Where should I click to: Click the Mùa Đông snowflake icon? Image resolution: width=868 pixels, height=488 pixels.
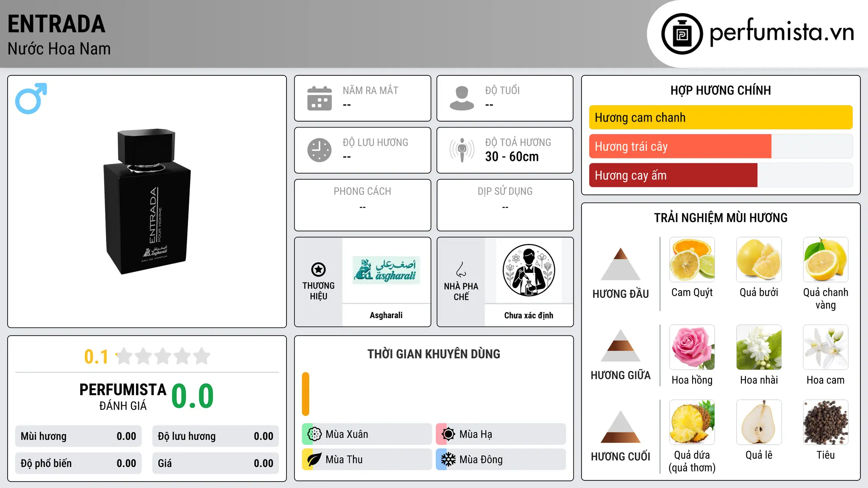click(x=448, y=460)
